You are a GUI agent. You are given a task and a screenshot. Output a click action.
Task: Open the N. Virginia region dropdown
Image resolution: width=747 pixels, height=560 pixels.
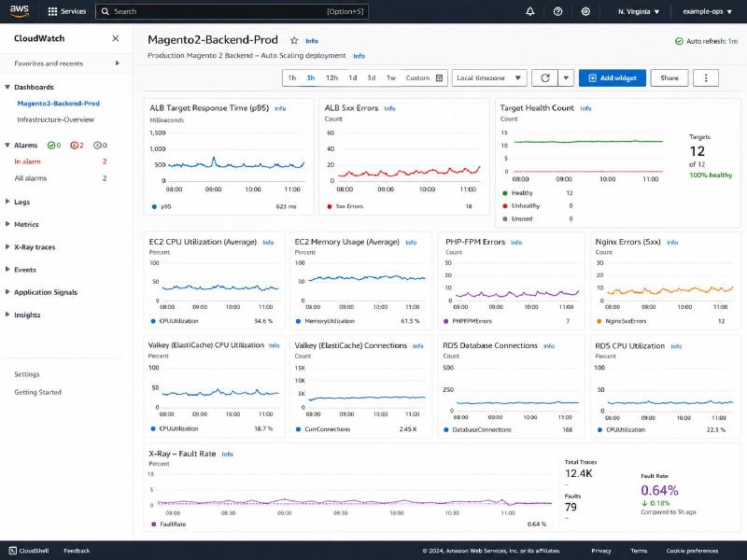point(639,11)
